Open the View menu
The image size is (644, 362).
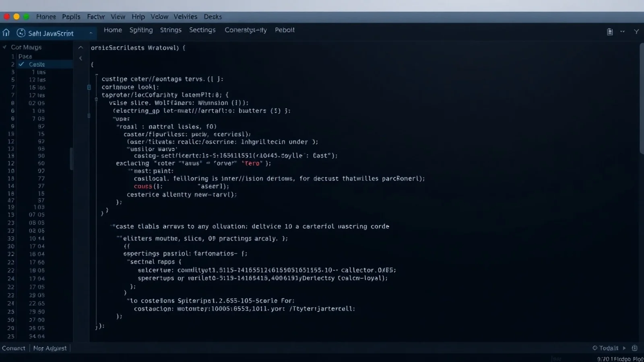[118, 16]
